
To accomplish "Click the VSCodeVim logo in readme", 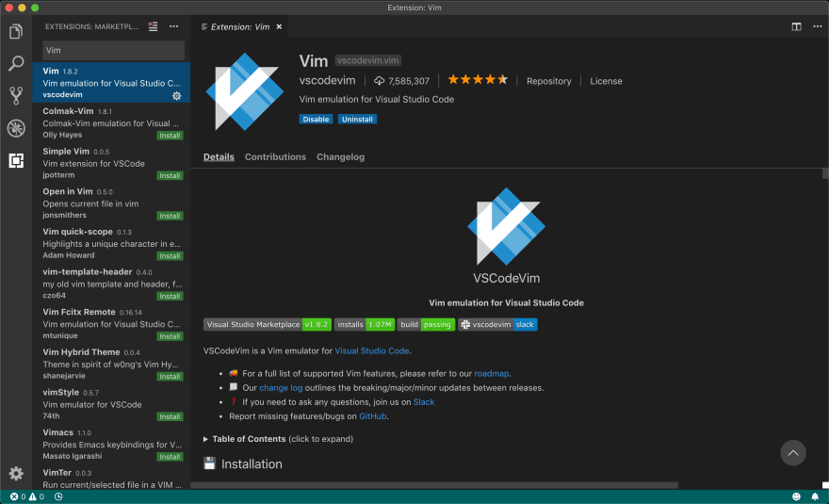I will [x=506, y=226].
